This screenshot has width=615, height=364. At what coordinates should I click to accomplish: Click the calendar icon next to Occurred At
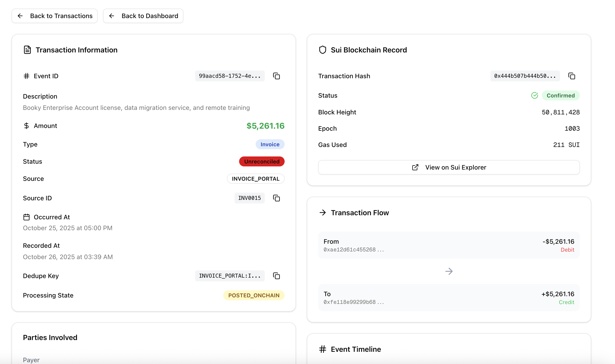[x=26, y=217]
